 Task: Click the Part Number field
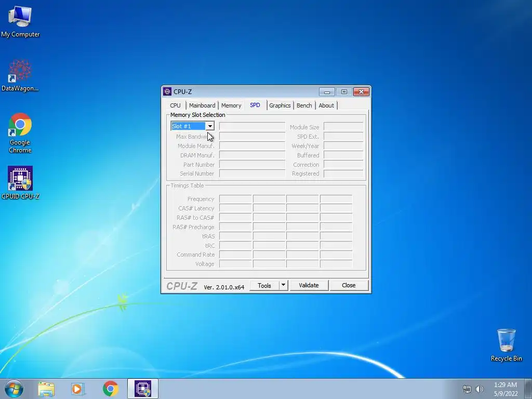252,165
